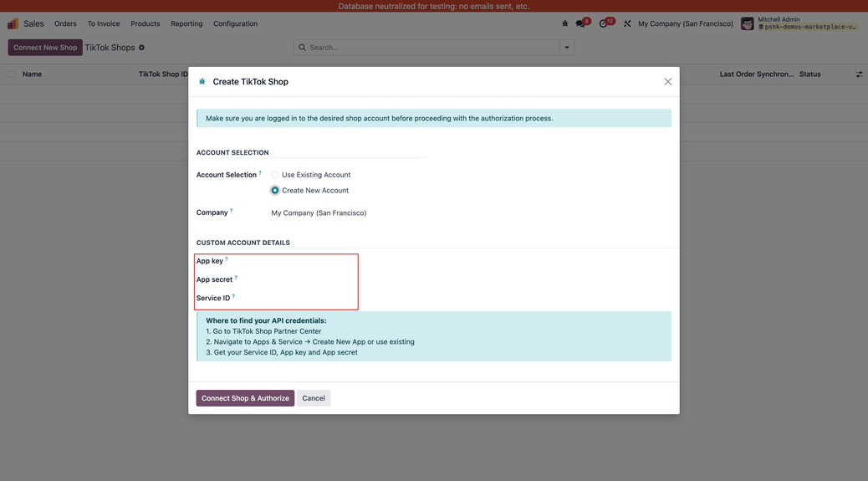Sort by the Name column header
Image resolution: width=868 pixels, height=481 pixels.
pos(32,74)
